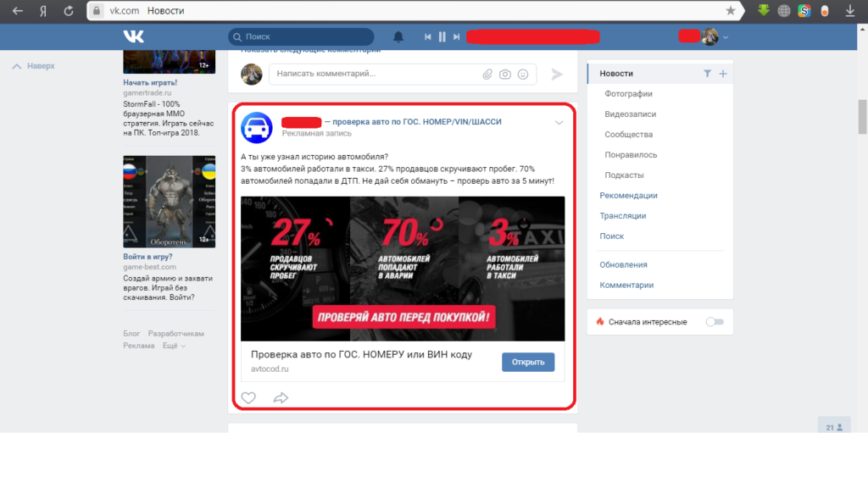Viewport: 868px width, 488px height.
Task: Open the globe extension icon
Action: click(784, 10)
